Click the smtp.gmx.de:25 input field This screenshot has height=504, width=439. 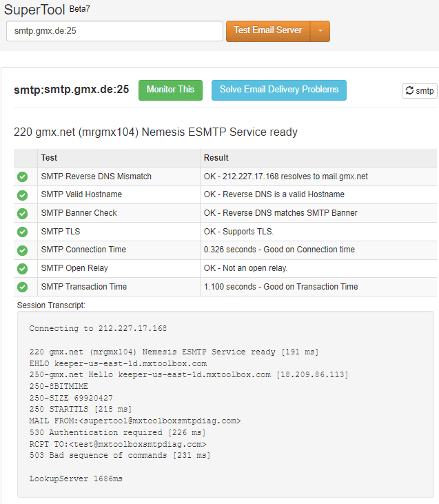[114, 31]
